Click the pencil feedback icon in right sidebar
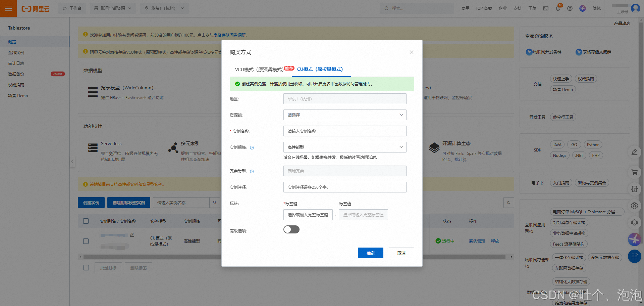 point(634,152)
